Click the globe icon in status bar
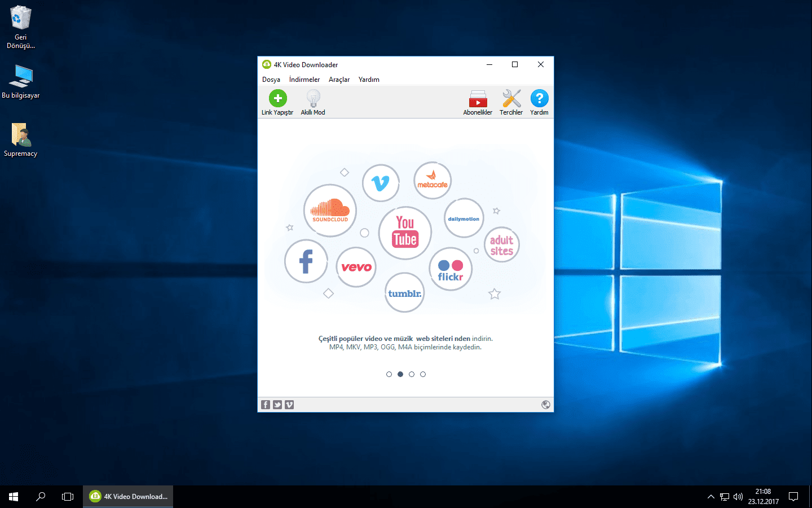The height and width of the screenshot is (508, 812). click(546, 405)
